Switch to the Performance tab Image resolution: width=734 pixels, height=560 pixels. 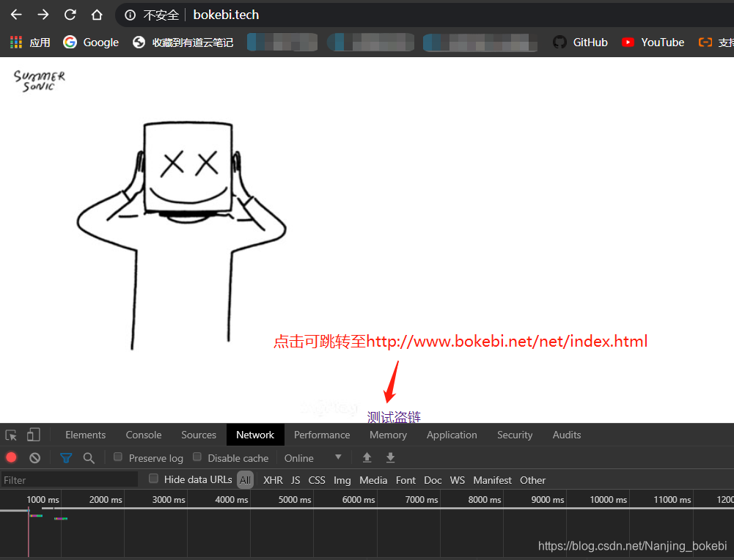[x=322, y=435]
